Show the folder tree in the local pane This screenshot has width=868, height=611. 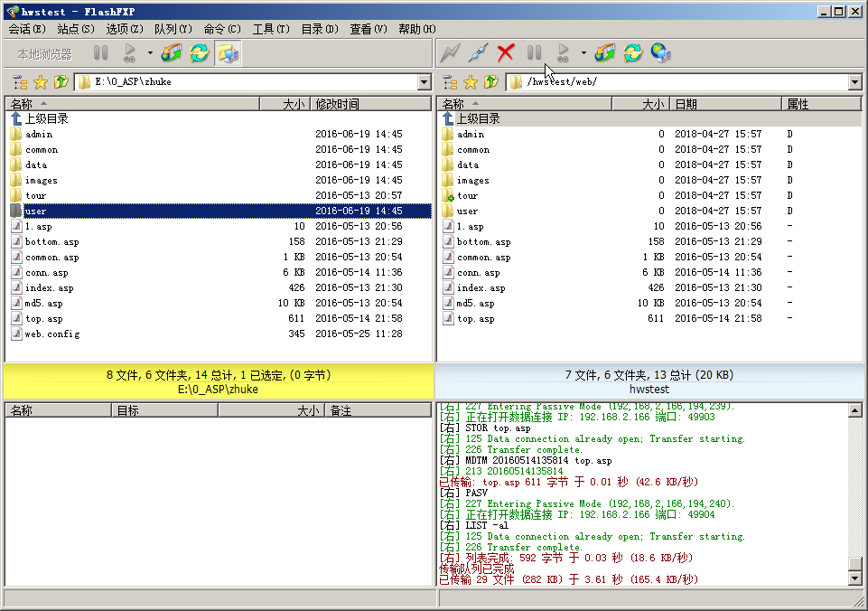pos(20,82)
